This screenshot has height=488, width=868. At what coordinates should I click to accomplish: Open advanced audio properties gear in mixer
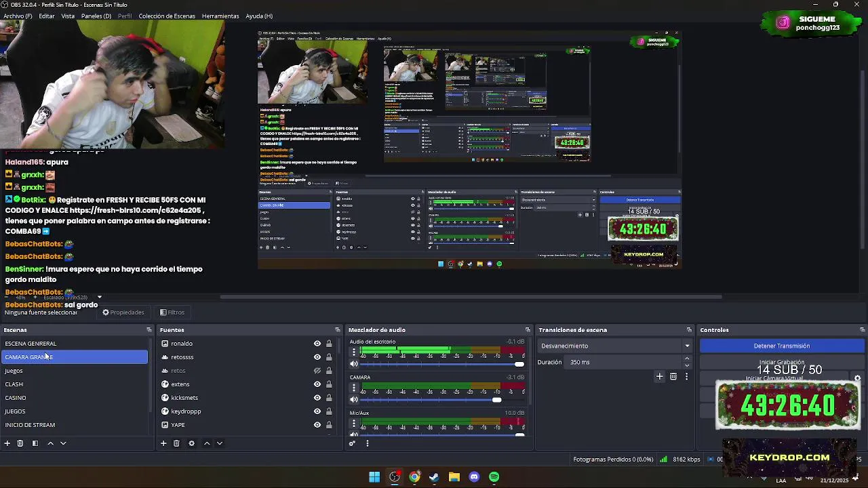point(352,443)
